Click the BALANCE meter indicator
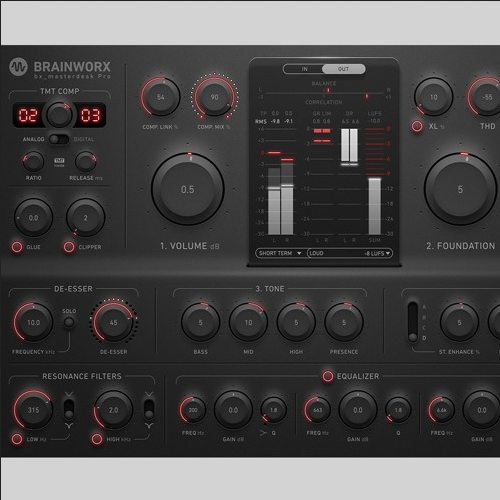The image size is (500, 500). tap(328, 90)
